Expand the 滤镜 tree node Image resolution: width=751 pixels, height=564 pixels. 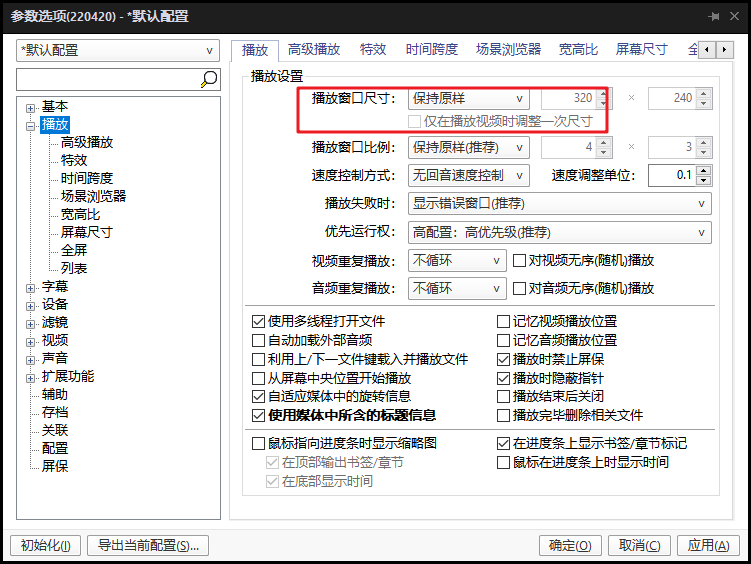[x=30, y=324]
